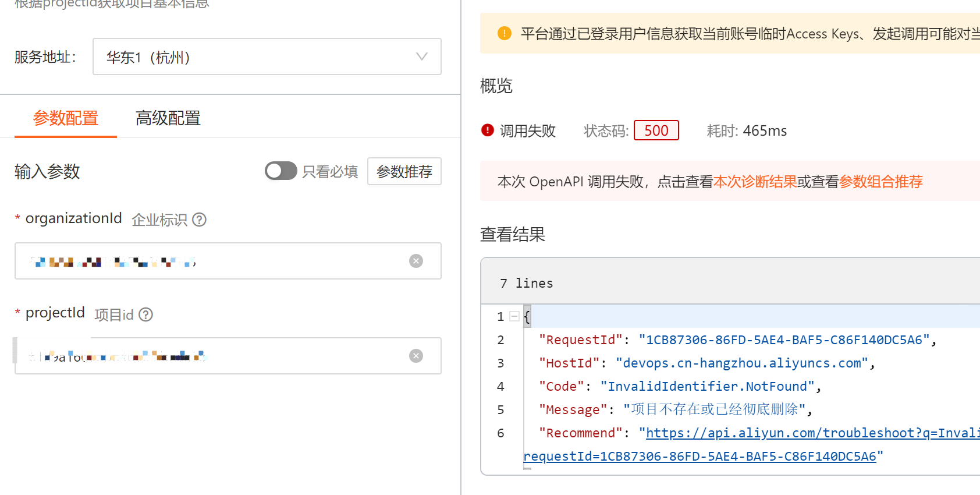
Task: Open help icon next to 企业标识
Action: click(200, 220)
